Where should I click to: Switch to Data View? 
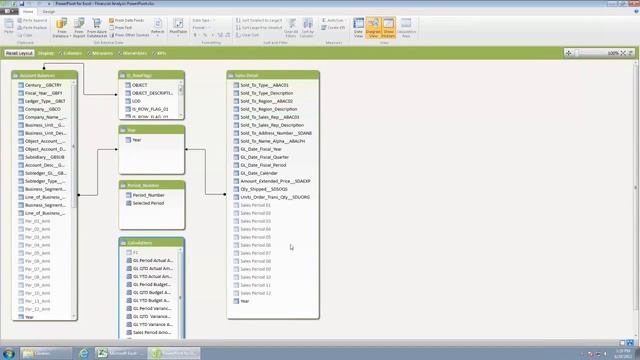(x=358, y=28)
